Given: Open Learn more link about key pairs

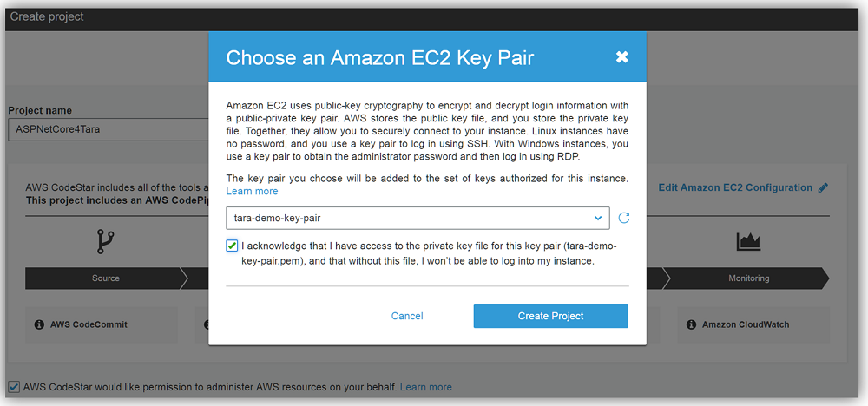Looking at the screenshot, I should pyautogui.click(x=253, y=191).
